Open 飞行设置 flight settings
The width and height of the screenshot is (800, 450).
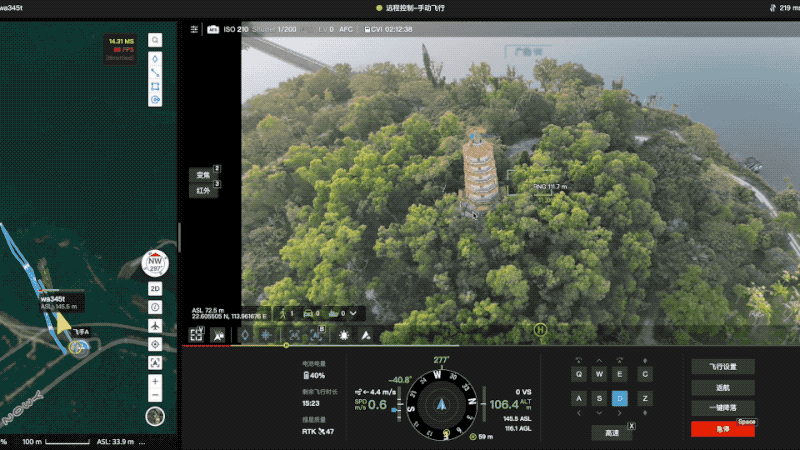(722, 367)
